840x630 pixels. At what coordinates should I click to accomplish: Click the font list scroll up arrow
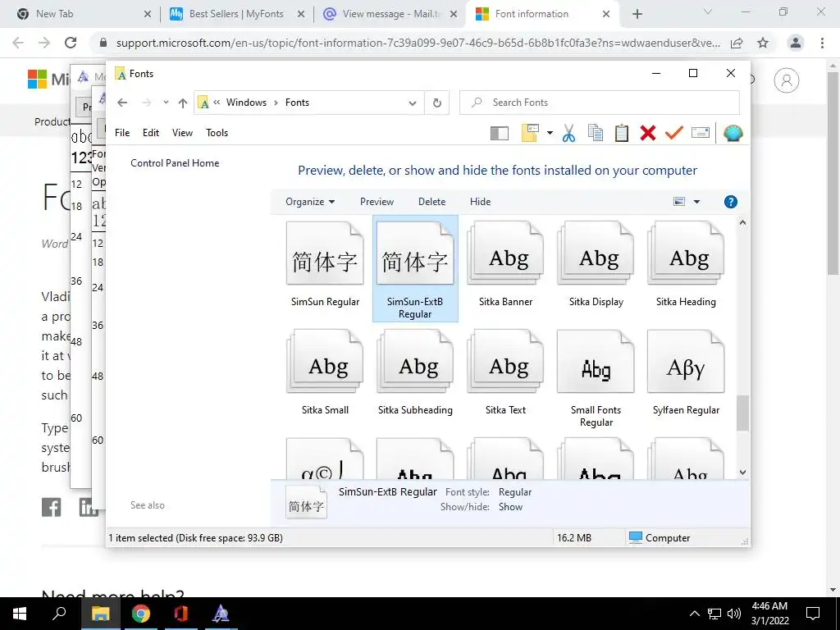click(742, 222)
